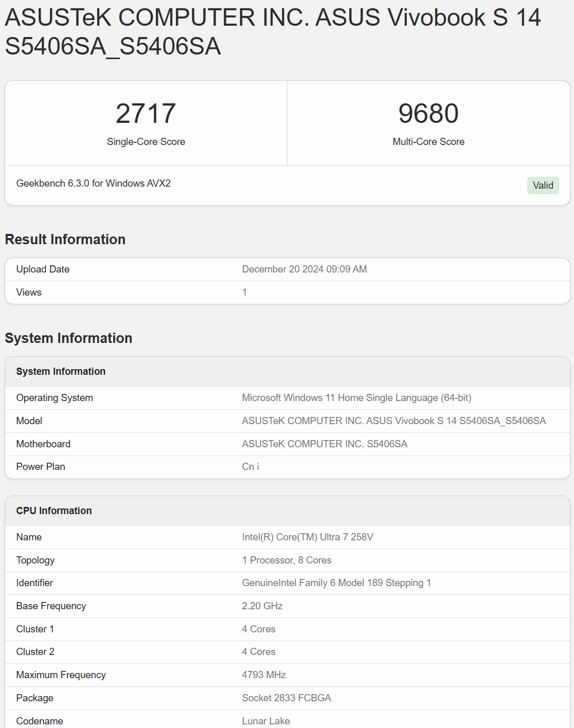Select the motherboard value ASUSTeK COMPUTER INC. S5406SA
The image size is (574, 728).
[x=325, y=444]
